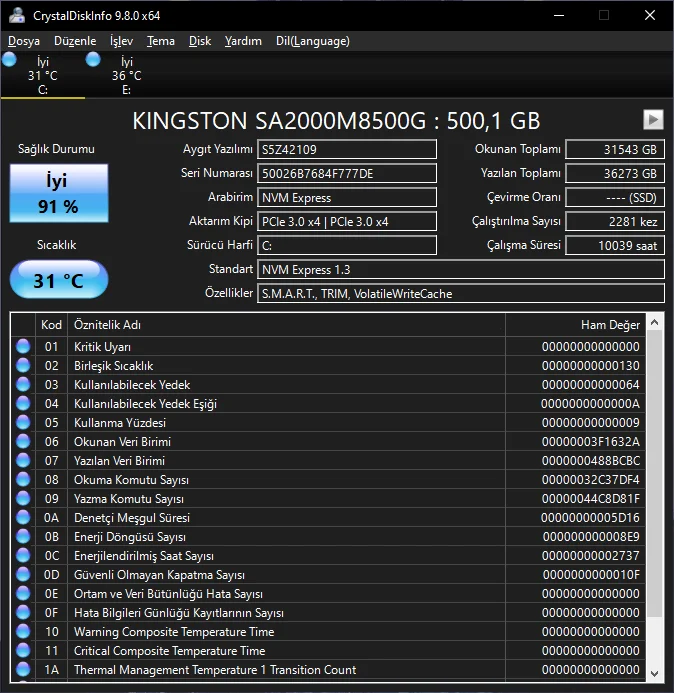The width and height of the screenshot is (674, 693).
Task: Click the Öznitelik Adı column header
Action: 286,325
